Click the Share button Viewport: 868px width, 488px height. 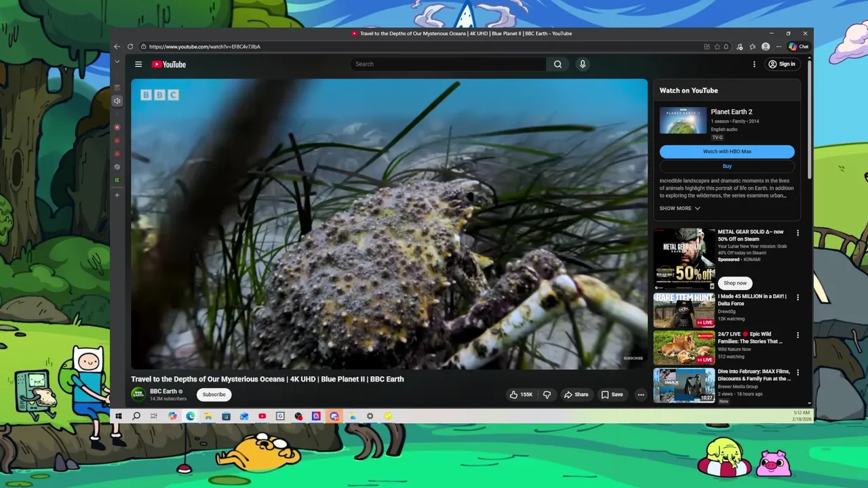pos(576,394)
